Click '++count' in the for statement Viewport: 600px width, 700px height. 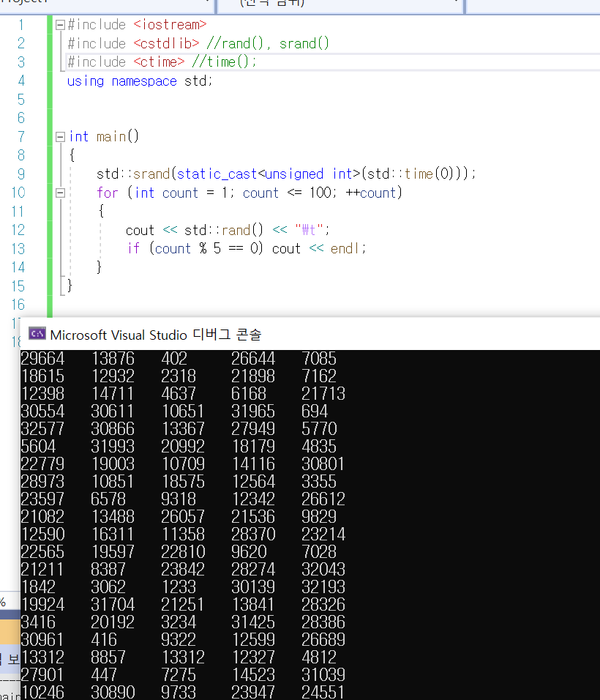(371, 193)
